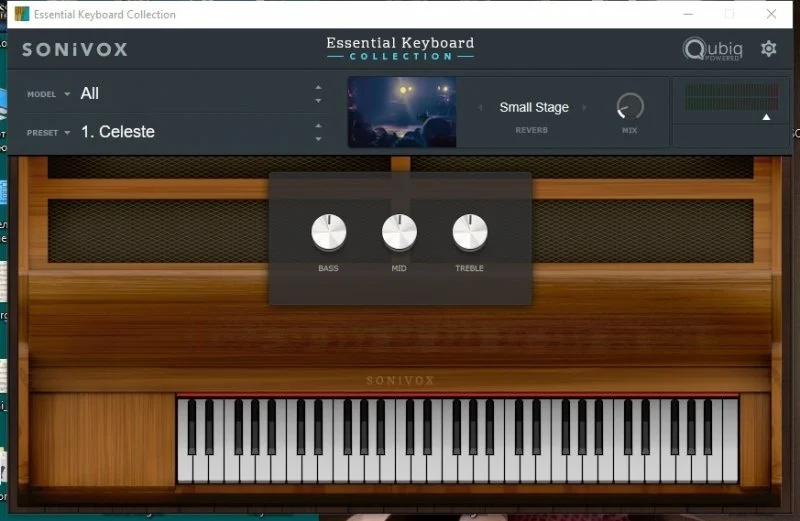Open the settings gear icon
This screenshot has width=800, height=521.
point(768,49)
